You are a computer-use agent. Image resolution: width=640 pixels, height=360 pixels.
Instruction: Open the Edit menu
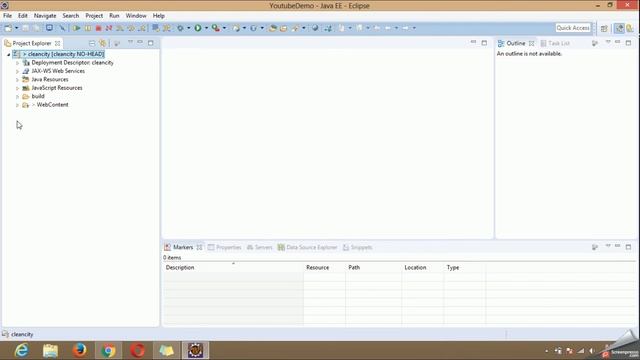[23, 16]
